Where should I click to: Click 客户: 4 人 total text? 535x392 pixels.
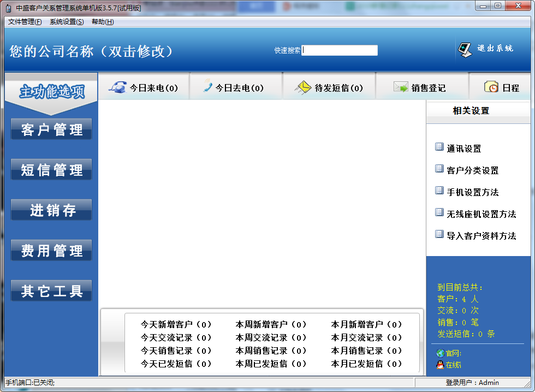458,299
